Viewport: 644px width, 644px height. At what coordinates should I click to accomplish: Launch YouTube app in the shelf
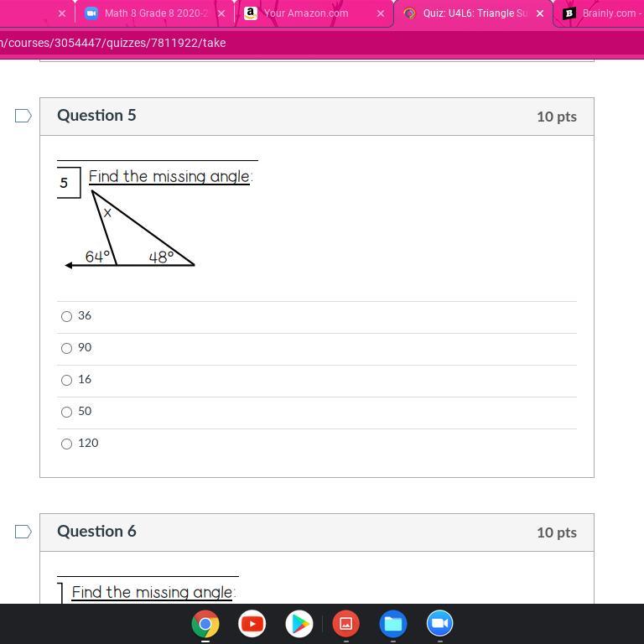252,624
